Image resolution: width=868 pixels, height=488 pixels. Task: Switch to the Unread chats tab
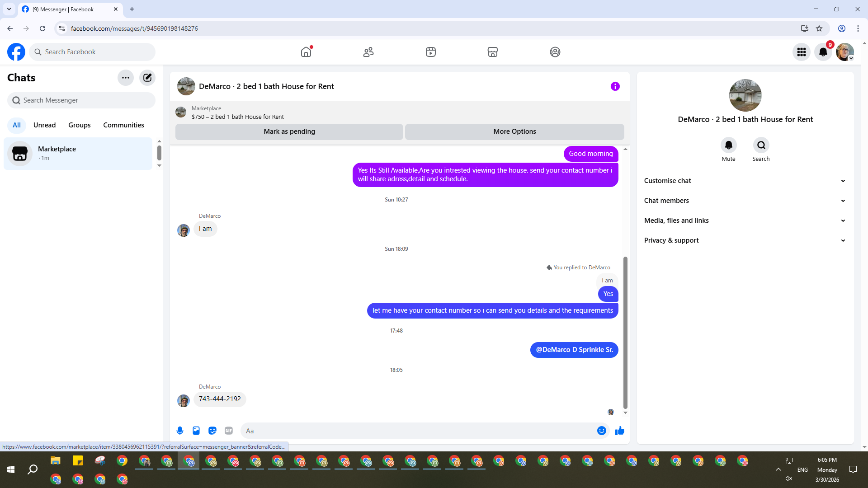44,125
